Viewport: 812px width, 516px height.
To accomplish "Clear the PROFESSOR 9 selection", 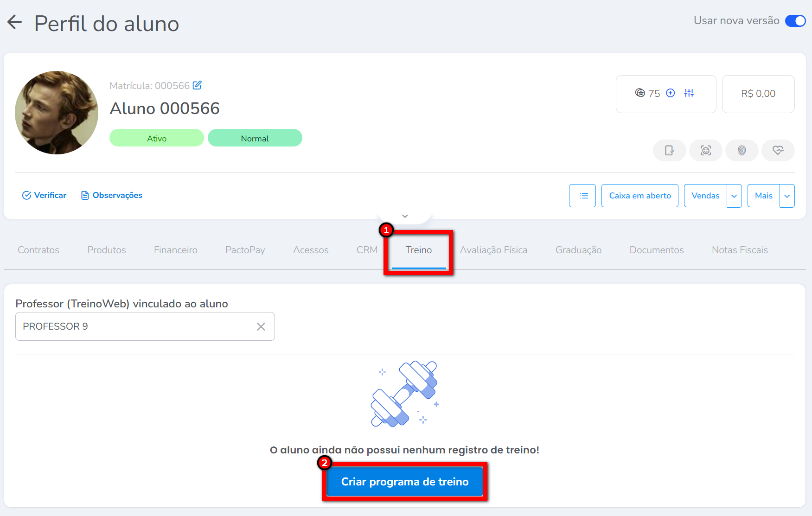I will tap(261, 326).
